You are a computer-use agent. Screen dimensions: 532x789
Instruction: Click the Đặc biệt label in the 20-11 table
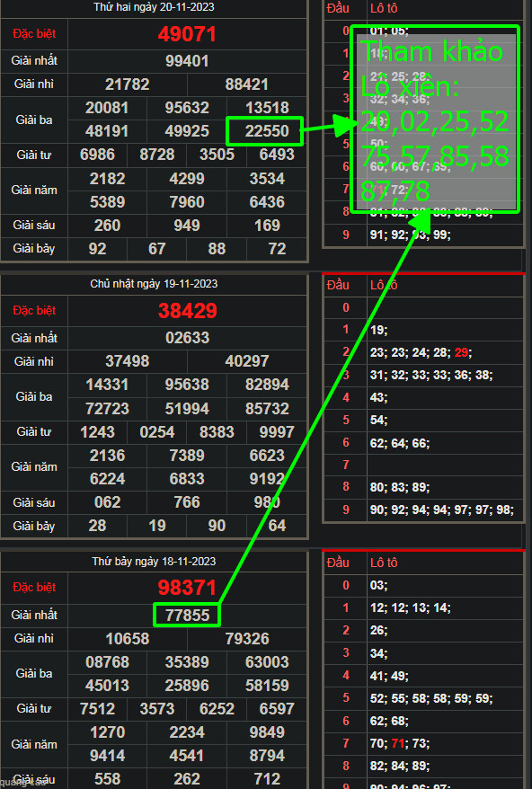(x=34, y=34)
